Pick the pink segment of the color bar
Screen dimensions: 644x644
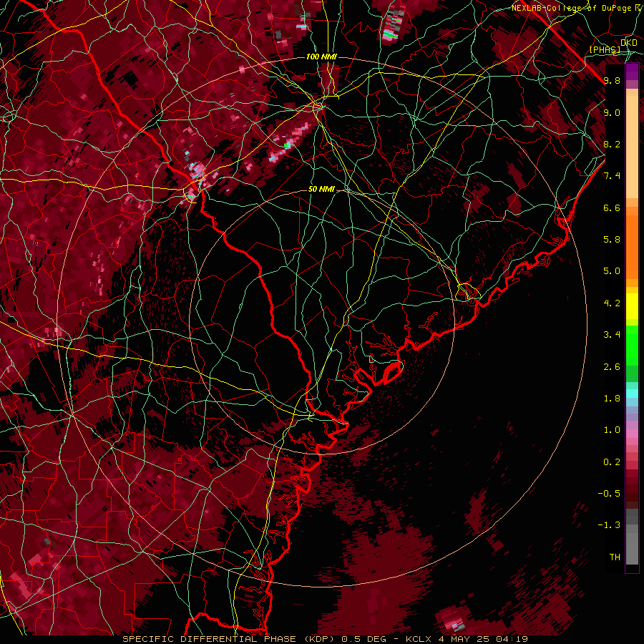632,434
